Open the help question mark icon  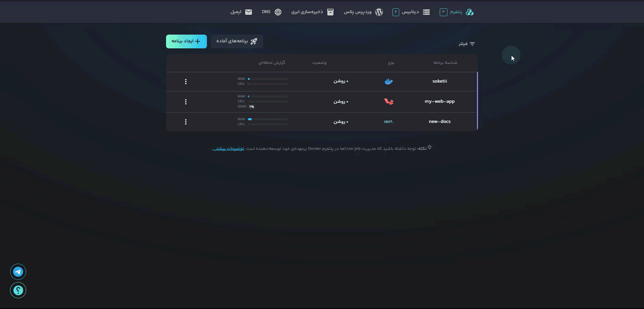(18, 290)
